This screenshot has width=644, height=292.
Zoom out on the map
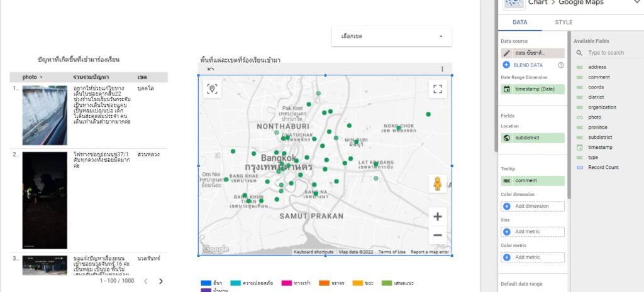pyautogui.click(x=438, y=235)
